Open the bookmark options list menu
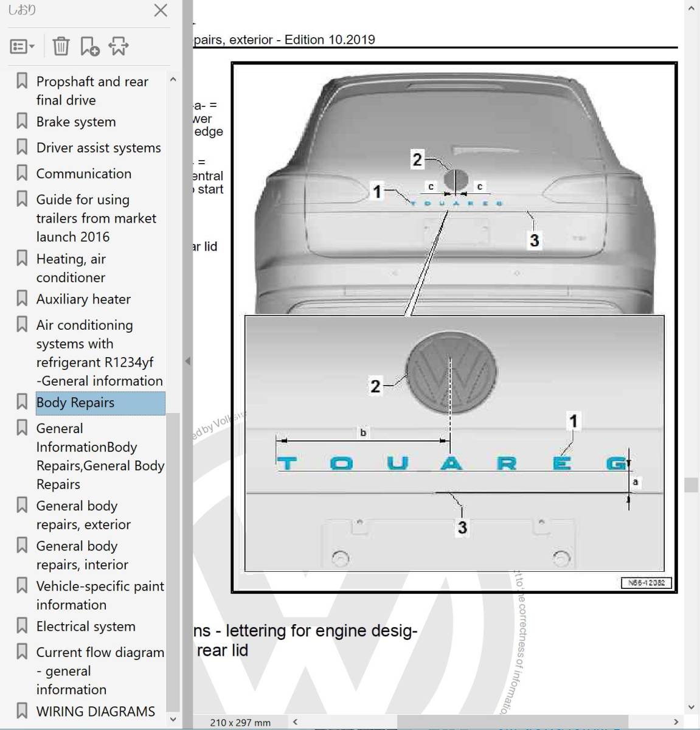 [23, 46]
